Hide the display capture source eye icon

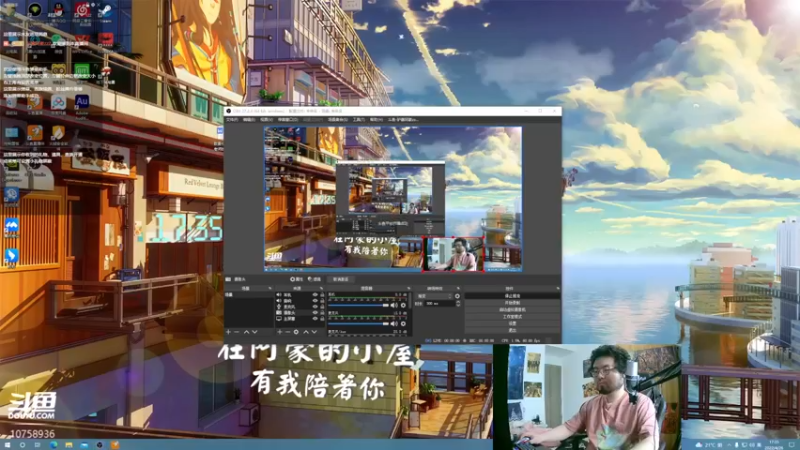315,319
